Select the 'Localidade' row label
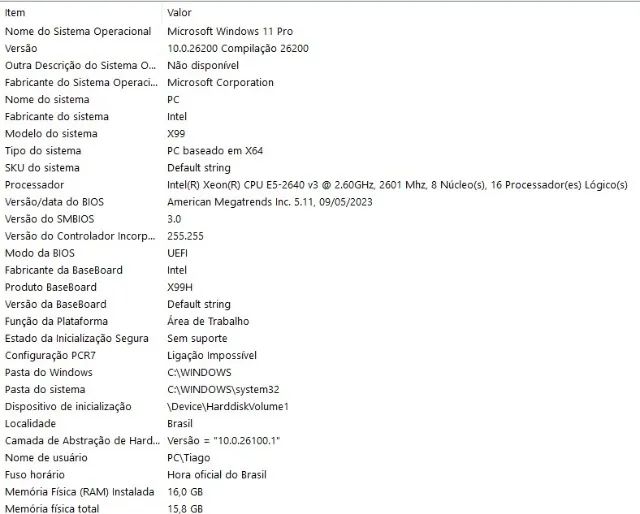640x514 pixels. (x=30, y=424)
